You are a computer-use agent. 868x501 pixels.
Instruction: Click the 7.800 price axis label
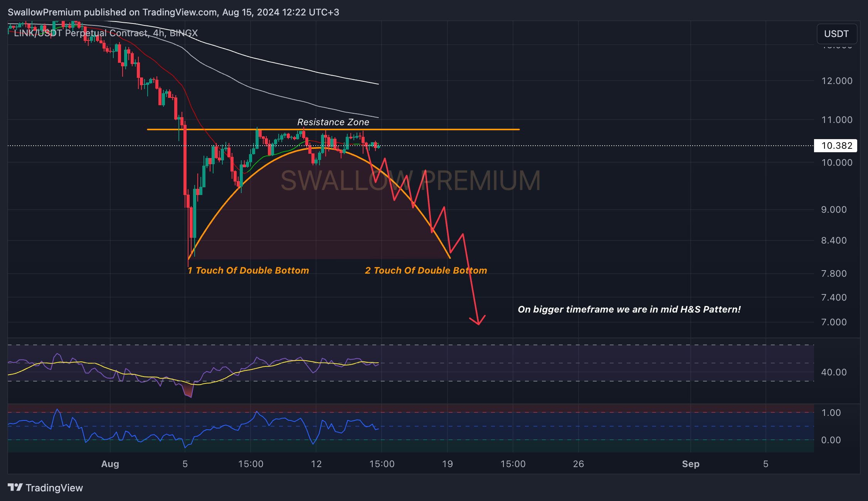click(834, 274)
